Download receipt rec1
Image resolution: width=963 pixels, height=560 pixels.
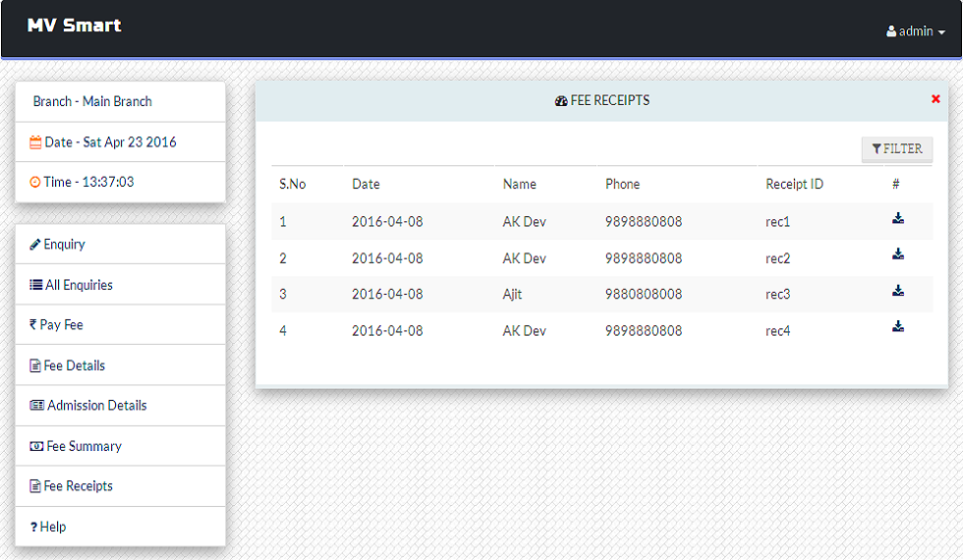[x=898, y=218]
